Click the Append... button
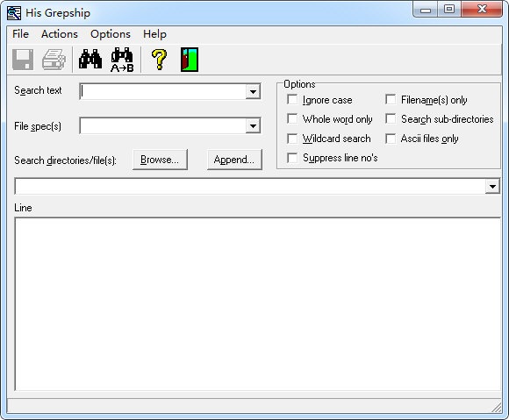This screenshot has width=509, height=420. [x=234, y=160]
